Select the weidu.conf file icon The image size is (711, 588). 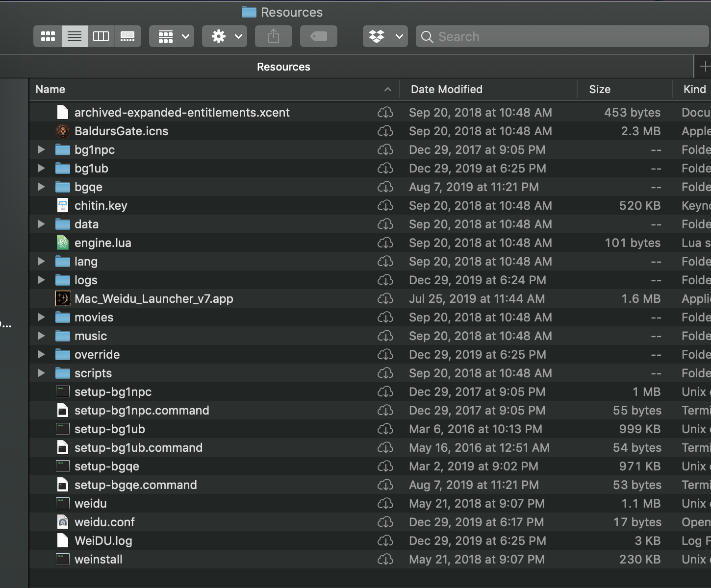pyautogui.click(x=63, y=522)
